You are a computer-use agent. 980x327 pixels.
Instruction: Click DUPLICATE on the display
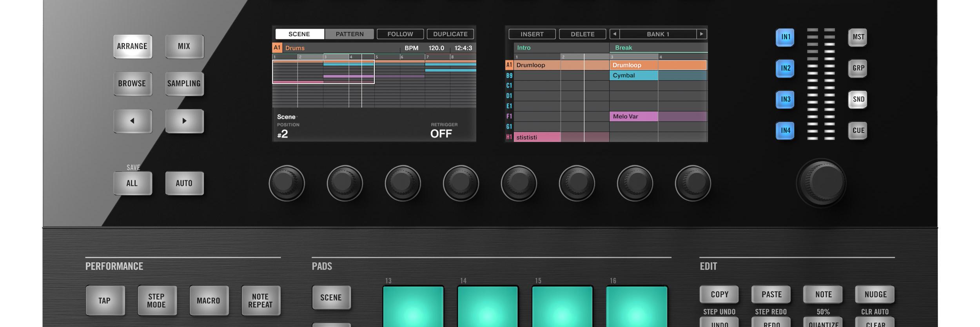(x=450, y=34)
